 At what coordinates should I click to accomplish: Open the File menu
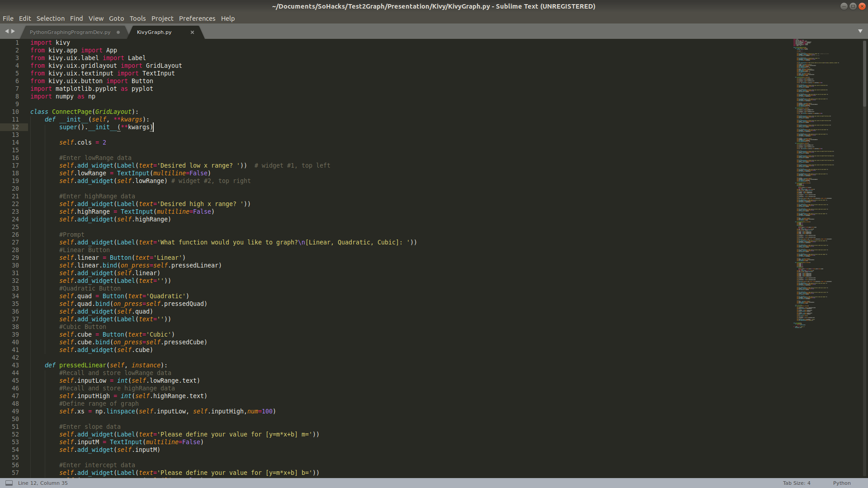click(8, 19)
